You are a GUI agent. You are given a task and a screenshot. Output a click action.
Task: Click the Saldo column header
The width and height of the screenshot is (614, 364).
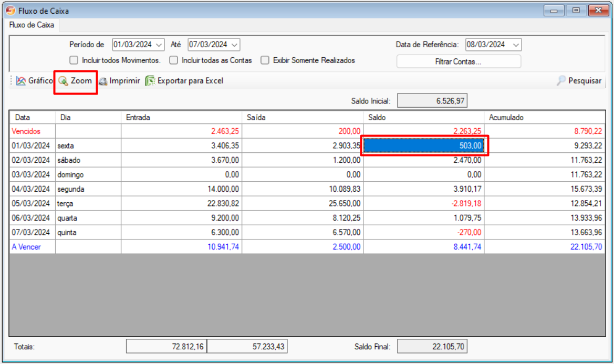click(424, 118)
